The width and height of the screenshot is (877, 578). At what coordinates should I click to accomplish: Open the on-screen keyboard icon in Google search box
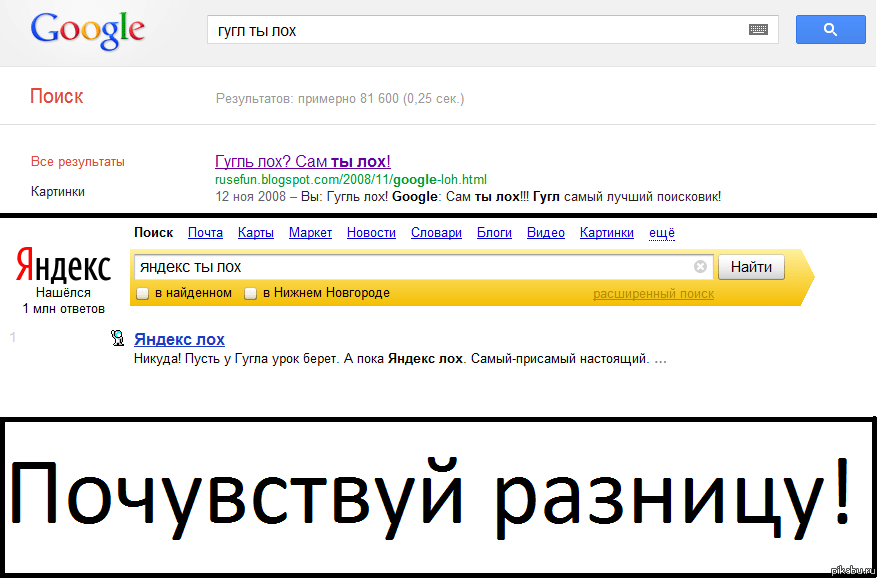[x=758, y=30]
